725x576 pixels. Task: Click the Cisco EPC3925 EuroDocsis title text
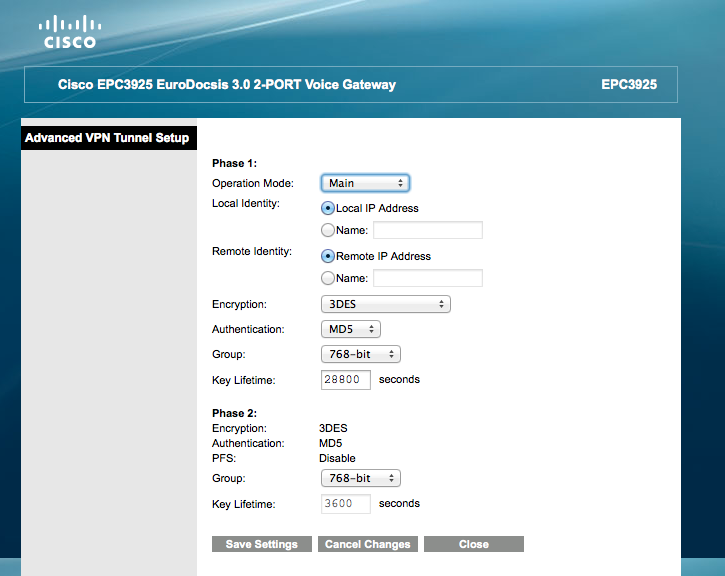point(227,85)
